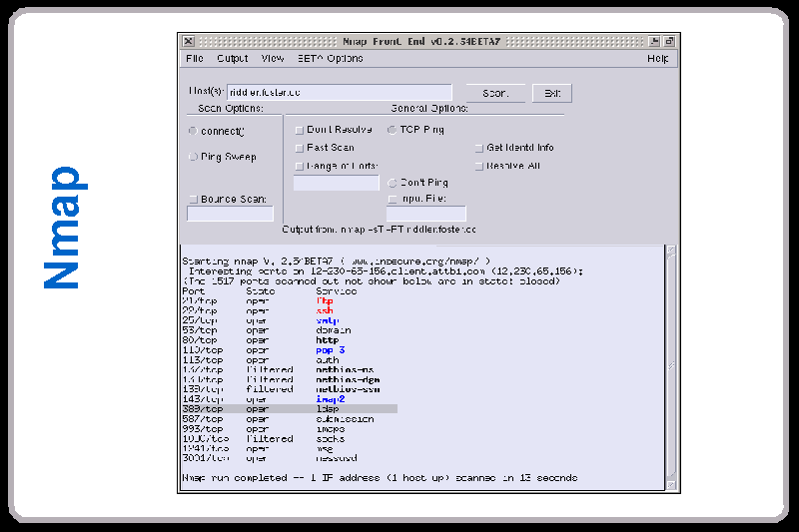Open the View menu
Screen dimensions: 799x532
click(273, 59)
